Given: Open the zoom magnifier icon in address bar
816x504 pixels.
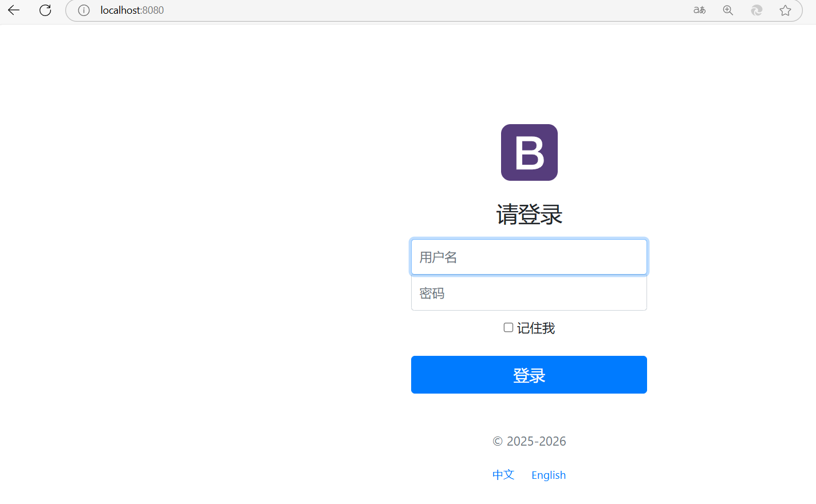Looking at the screenshot, I should pyautogui.click(x=728, y=10).
